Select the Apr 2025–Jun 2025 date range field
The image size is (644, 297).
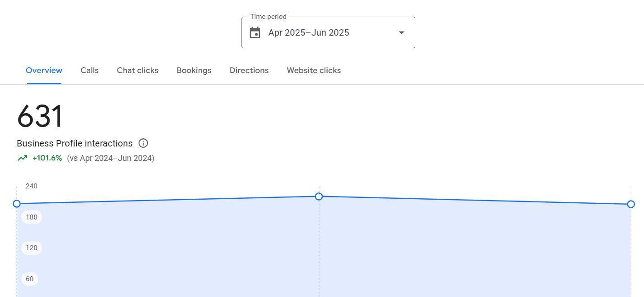tap(309, 33)
